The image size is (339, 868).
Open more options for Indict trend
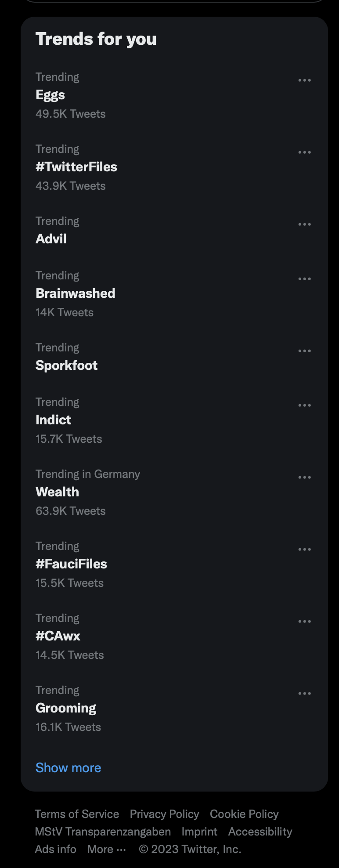point(304,405)
